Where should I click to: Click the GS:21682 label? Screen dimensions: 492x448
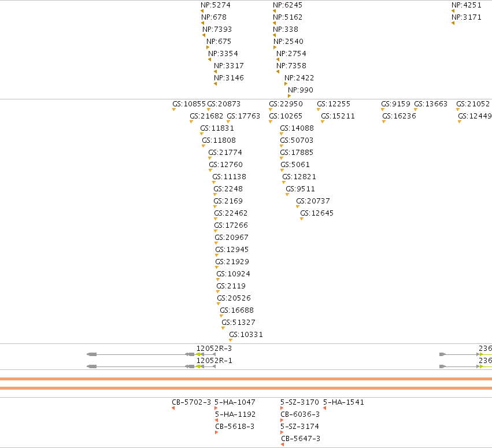point(207,116)
